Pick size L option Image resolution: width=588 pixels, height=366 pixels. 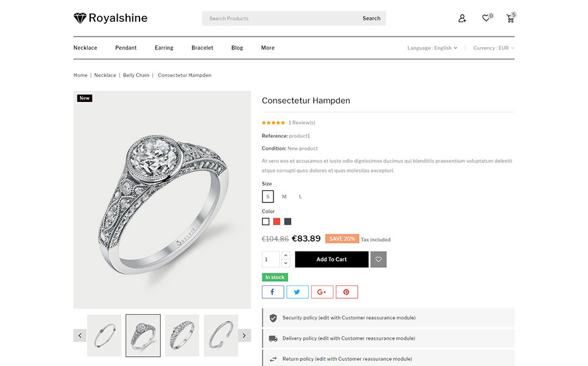coord(300,196)
